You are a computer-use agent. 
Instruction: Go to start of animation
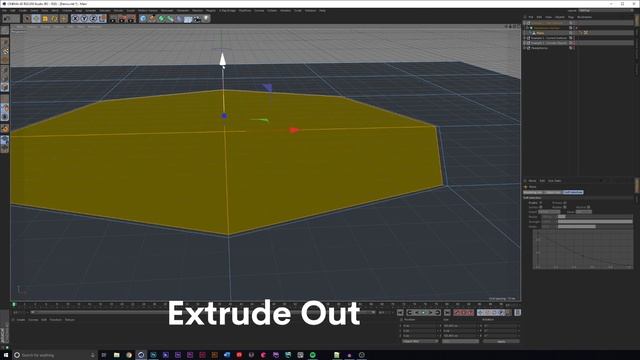[400, 313]
